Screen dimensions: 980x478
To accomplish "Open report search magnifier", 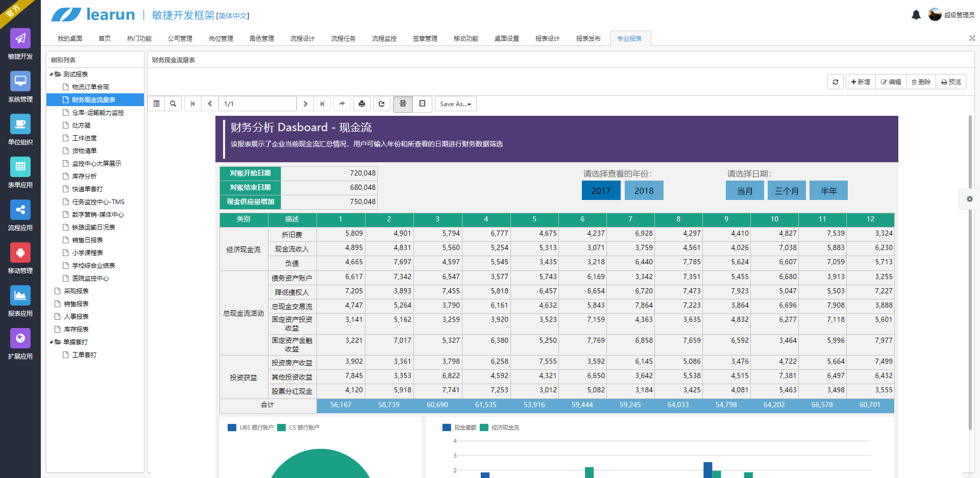I will tap(173, 104).
